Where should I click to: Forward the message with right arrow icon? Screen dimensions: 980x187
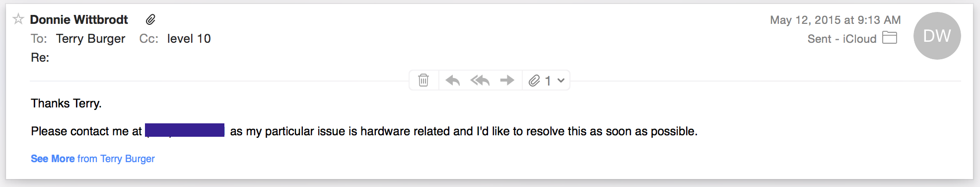click(507, 80)
